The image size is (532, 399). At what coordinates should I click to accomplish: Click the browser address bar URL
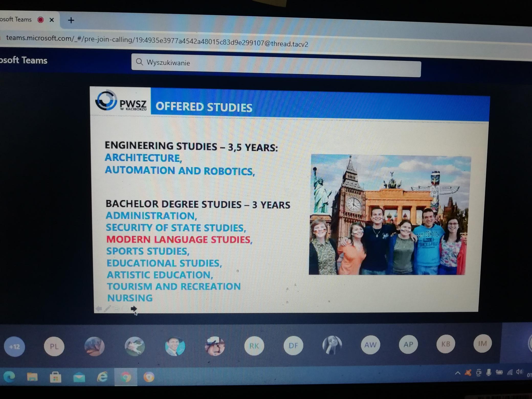click(157, 41)
